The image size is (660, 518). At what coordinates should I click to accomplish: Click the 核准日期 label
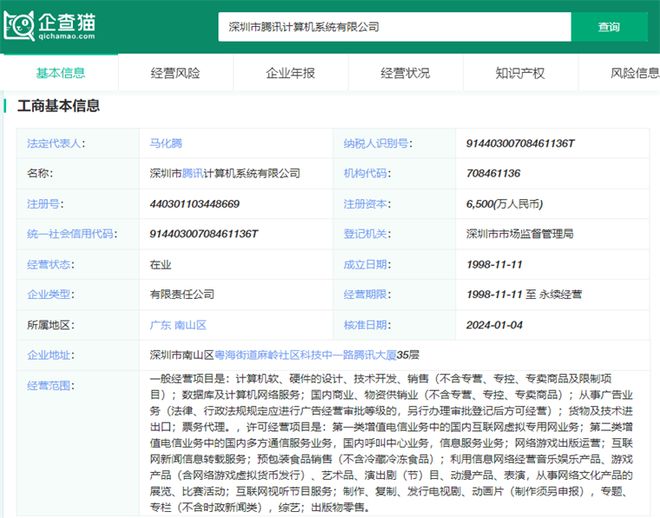coord(367,325)
